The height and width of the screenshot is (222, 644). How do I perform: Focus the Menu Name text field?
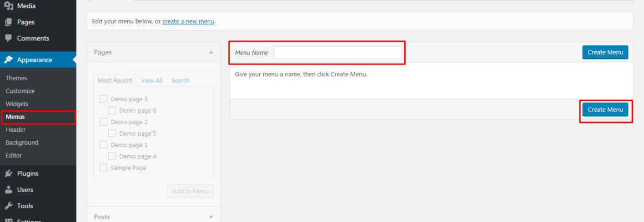(x=338, y=52)
